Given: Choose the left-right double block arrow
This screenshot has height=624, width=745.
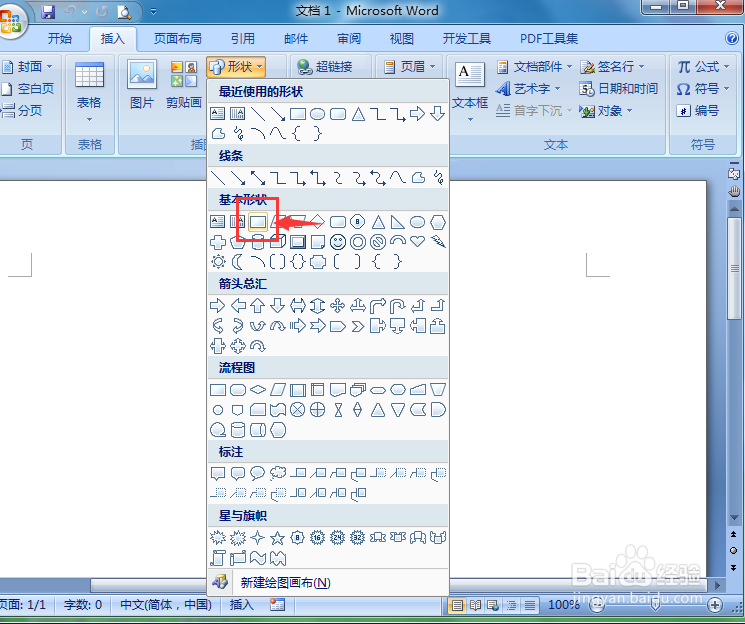Looking at the screenshot, I should click(297, 305).
